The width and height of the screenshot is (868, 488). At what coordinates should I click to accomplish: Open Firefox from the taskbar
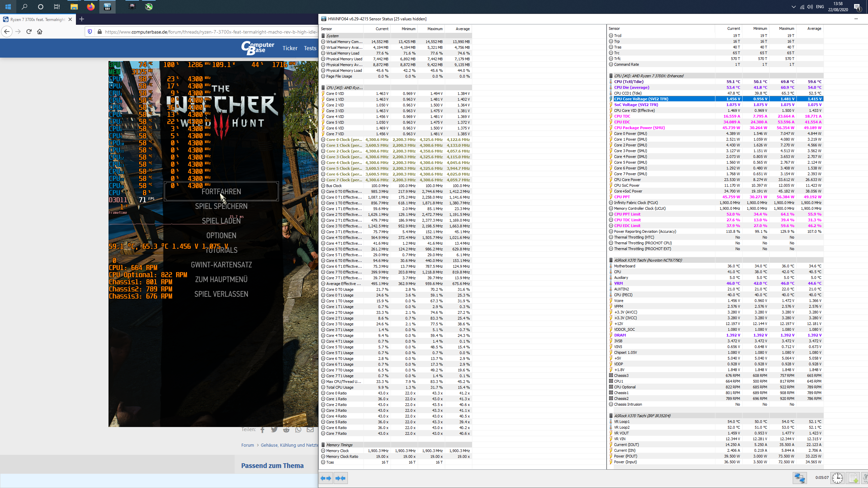pos(91,7)
